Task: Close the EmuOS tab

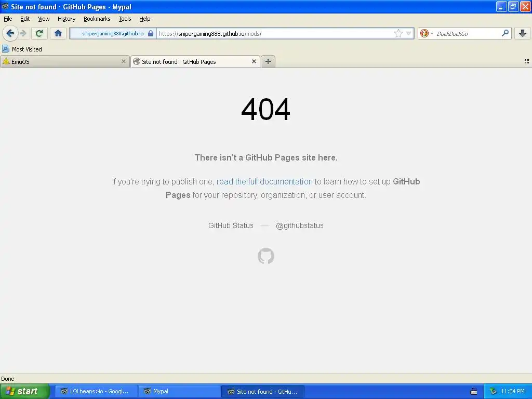Action: [x=124, y=61]
